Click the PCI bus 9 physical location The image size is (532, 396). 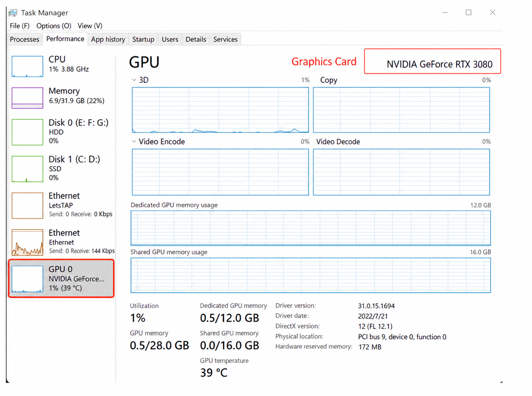pos(402,337)
